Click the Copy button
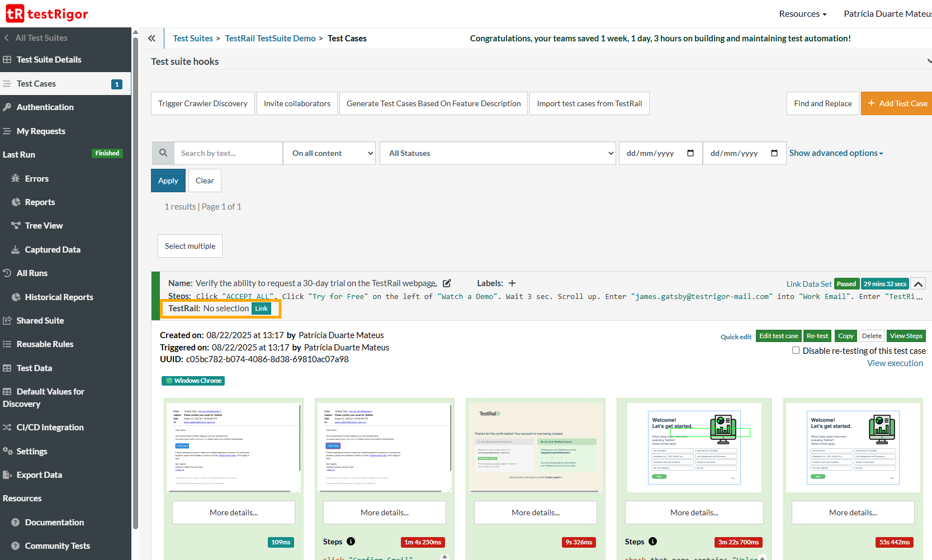Image resolution: width=932 pixels, height=560 pixels. [845, 336]
